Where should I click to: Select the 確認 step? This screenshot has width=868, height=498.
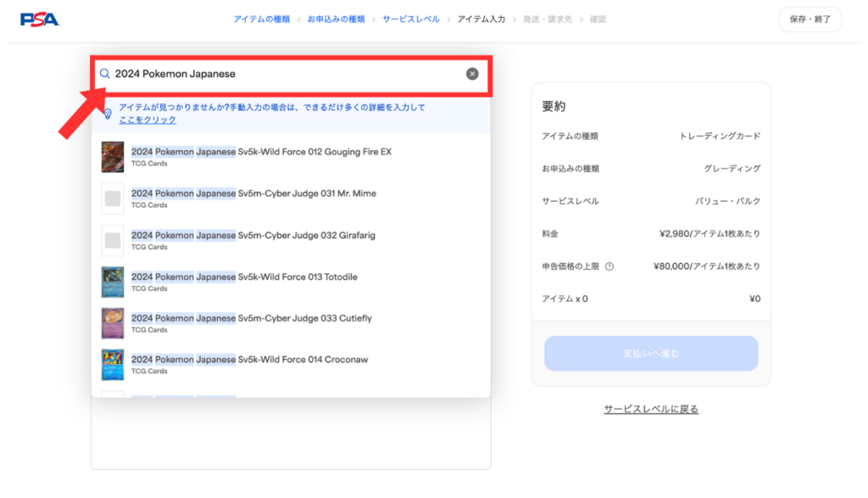[x=598, y=20]
